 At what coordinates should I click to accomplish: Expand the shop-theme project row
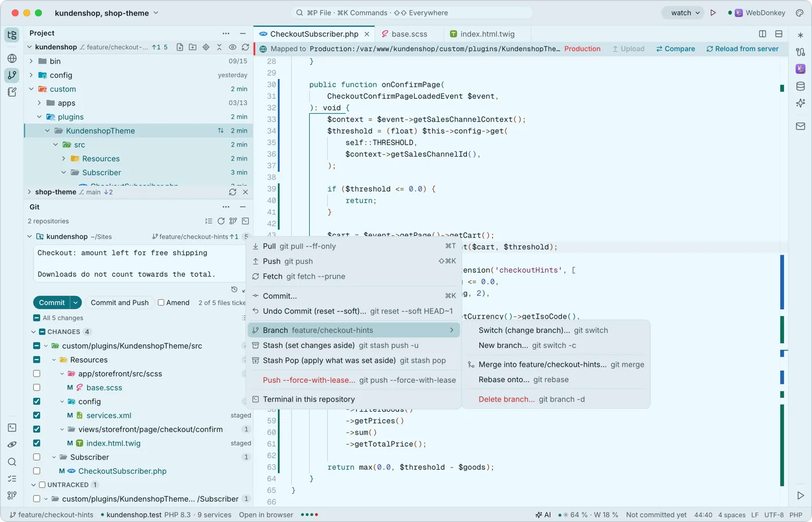pyautogui.click(x=29, y=192)
